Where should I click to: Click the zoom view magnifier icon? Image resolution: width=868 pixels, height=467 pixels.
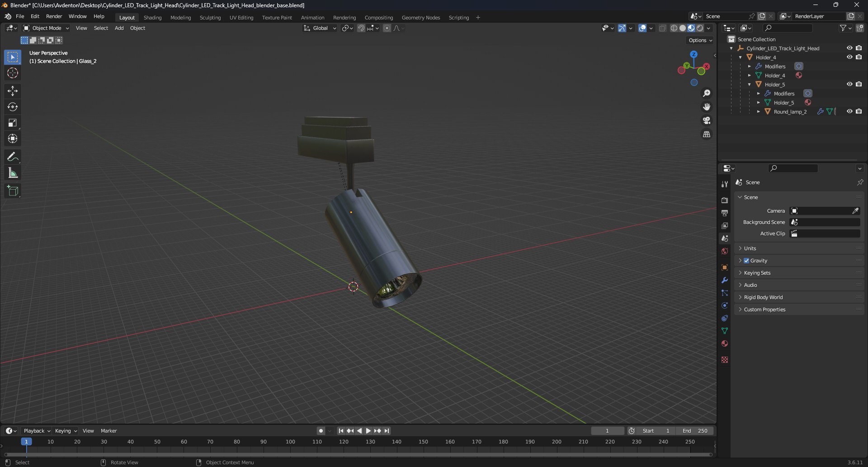click(707, 93)
